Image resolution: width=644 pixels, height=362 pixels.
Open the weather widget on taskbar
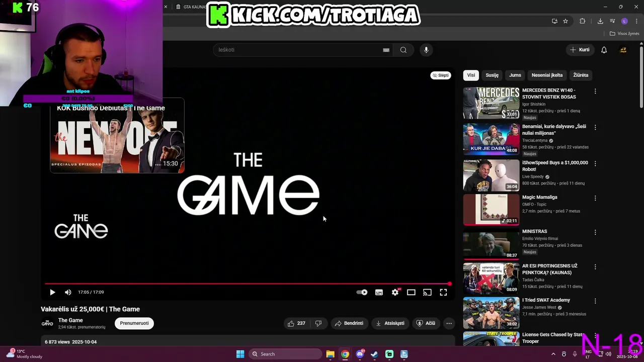point(24,354)
